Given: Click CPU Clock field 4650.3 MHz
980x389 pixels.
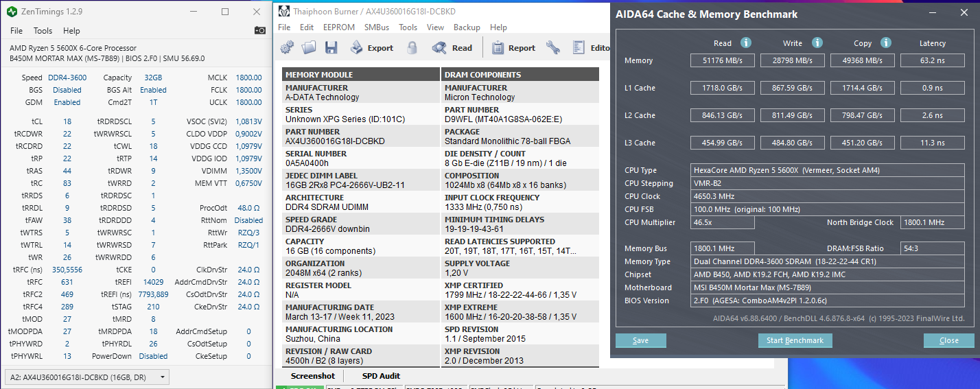Looking at the screenshot, I should (828, 196).
